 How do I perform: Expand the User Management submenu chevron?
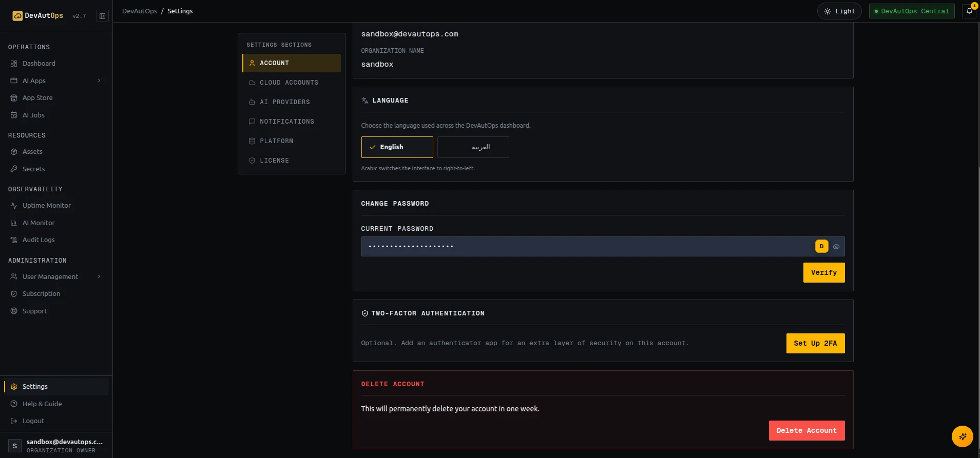click(99, 277)
